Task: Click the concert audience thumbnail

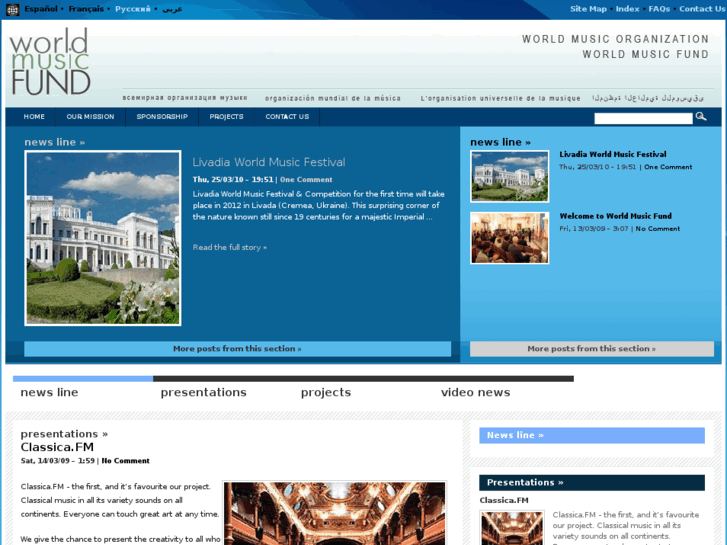Action: point(510,238)
